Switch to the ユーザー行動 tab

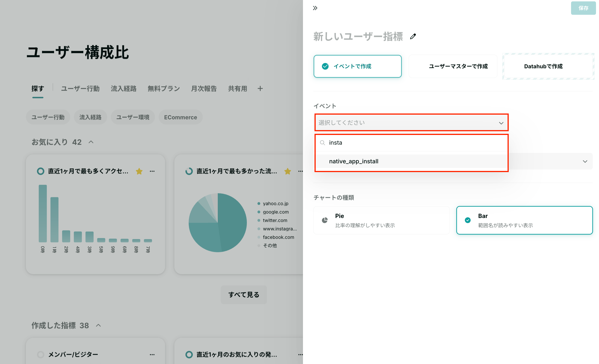80,89
